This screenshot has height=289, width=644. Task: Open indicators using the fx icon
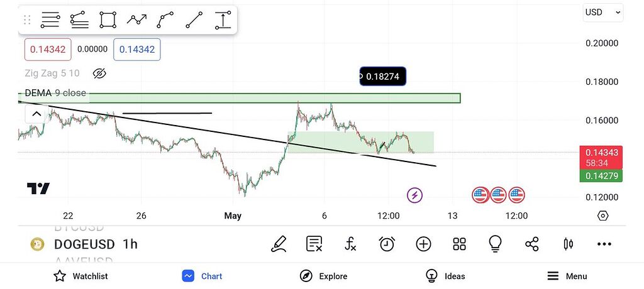click(x=350, y=244)
